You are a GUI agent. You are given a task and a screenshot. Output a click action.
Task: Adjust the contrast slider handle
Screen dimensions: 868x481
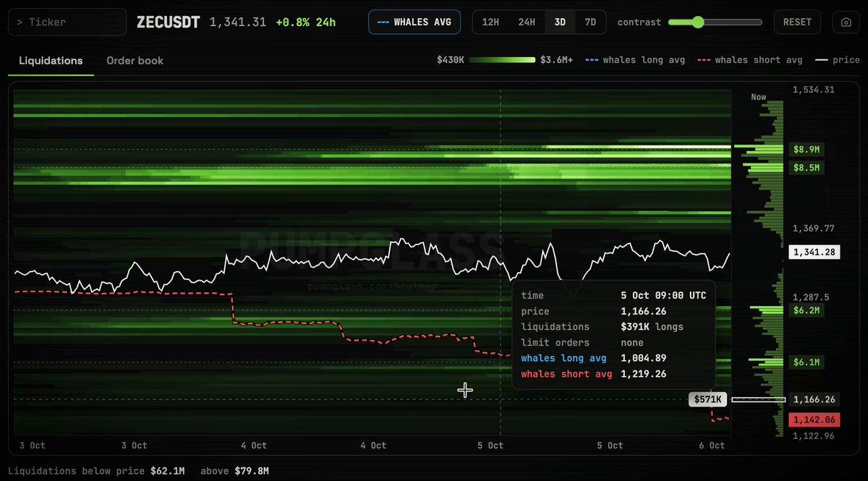698,22
